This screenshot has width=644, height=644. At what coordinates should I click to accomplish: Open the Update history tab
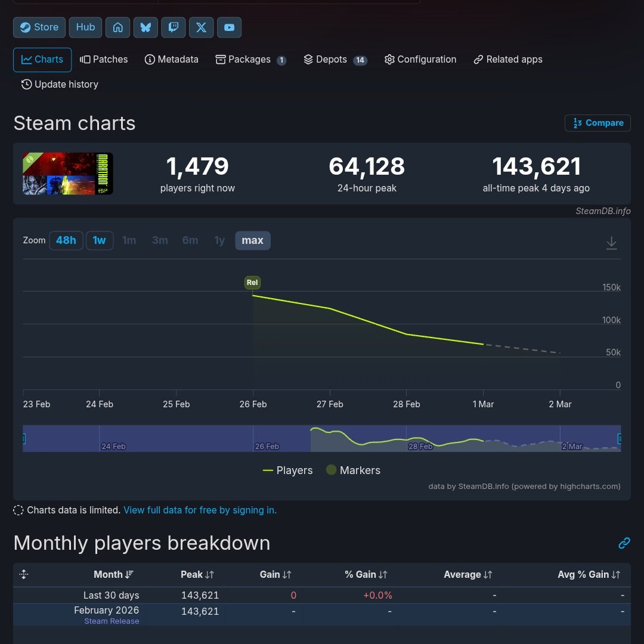pyautogui.click(x=60, y=85)
